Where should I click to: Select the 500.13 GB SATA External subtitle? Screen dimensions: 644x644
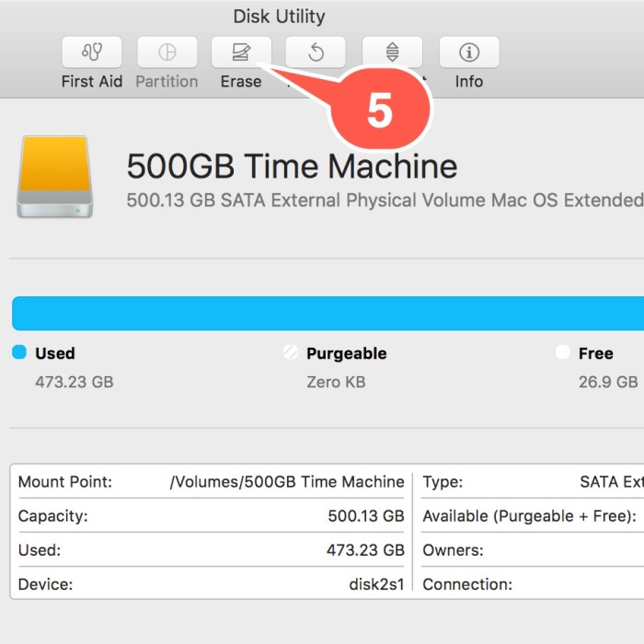[x=385, y=201]
